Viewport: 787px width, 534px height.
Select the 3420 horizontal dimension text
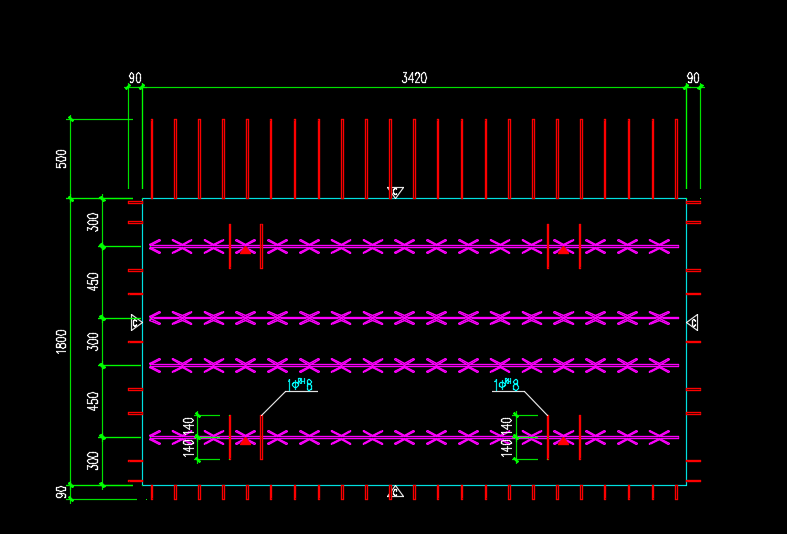414,78
